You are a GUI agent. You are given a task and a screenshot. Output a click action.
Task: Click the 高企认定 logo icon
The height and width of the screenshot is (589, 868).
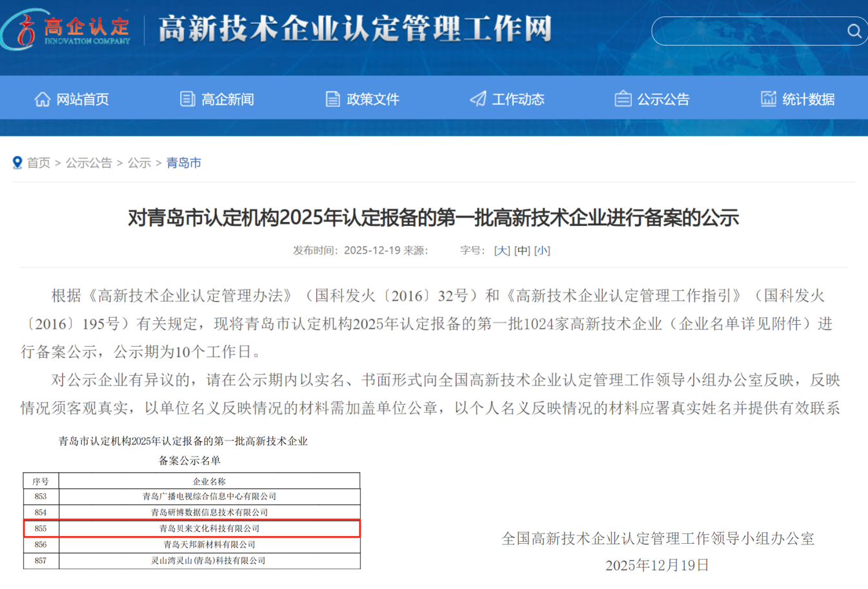coord(21,29)
